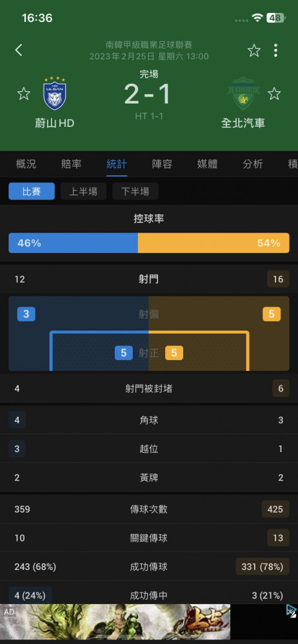Switch to the 陣容 tab
This screenshot has width=298, height=644.
162,164
